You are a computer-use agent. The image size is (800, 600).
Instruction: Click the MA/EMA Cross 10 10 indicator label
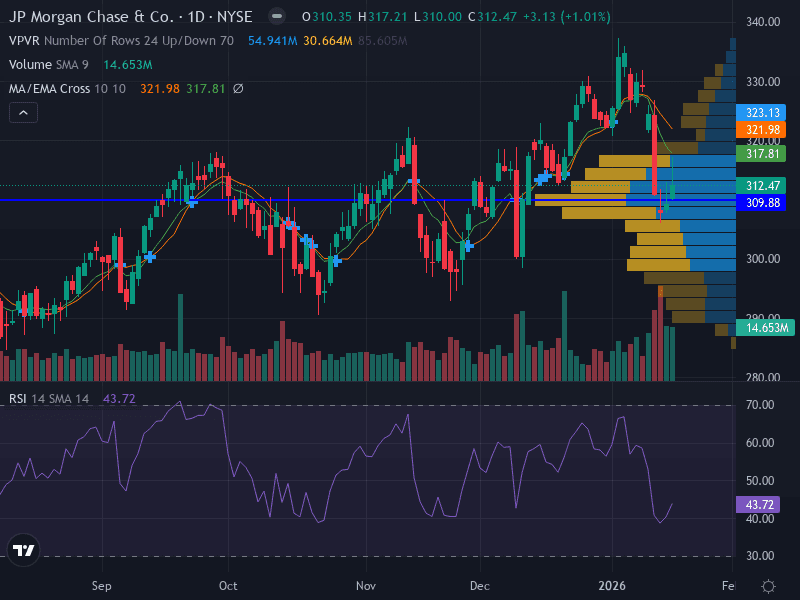point(67,89)
